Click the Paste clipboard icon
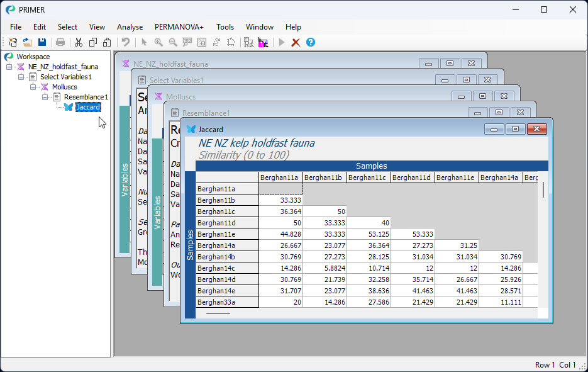This screenshot has height=372, width=588. click(107, 42)
